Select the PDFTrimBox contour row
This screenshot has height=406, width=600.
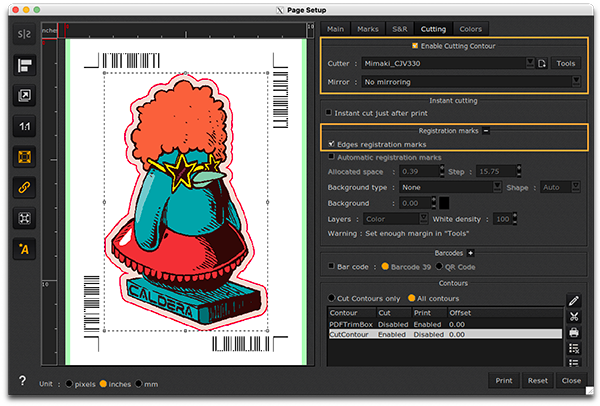pyautogui.click(x=445, y=324)
